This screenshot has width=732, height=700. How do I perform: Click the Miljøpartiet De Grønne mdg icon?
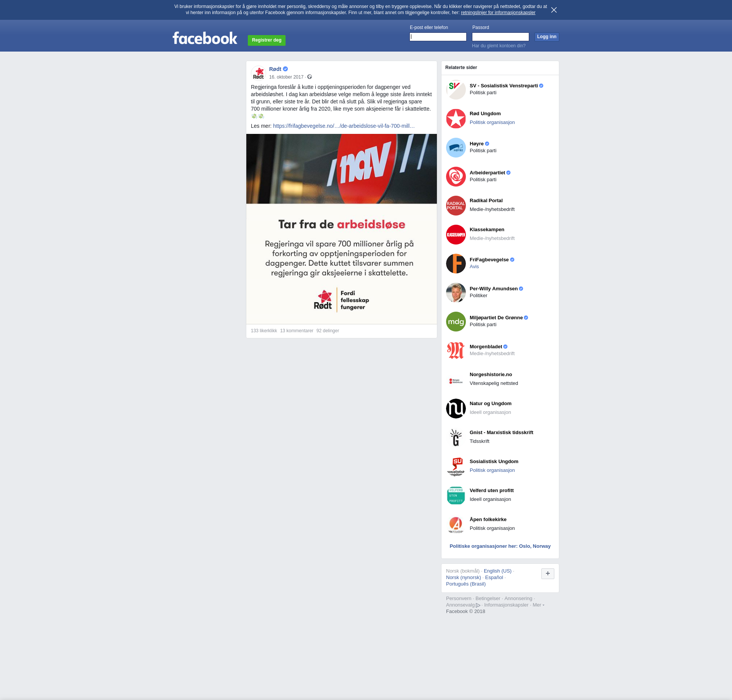(456, 322)
